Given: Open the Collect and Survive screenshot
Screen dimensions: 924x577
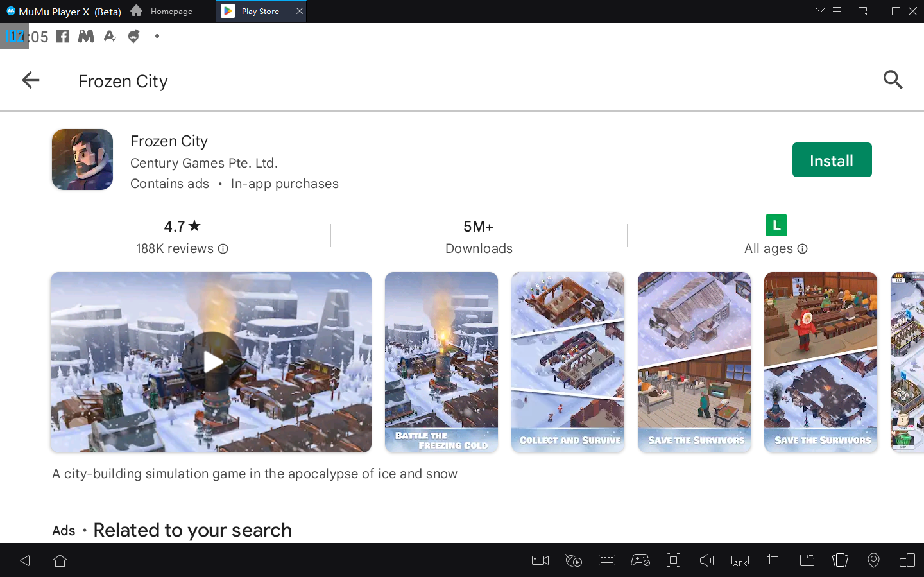Looking at the screenshot, I should (x=567, y=362).
